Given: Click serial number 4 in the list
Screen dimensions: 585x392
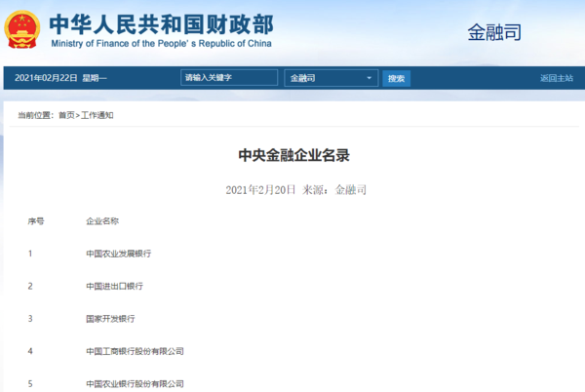Looking at the screenshot, I should 30,351.
